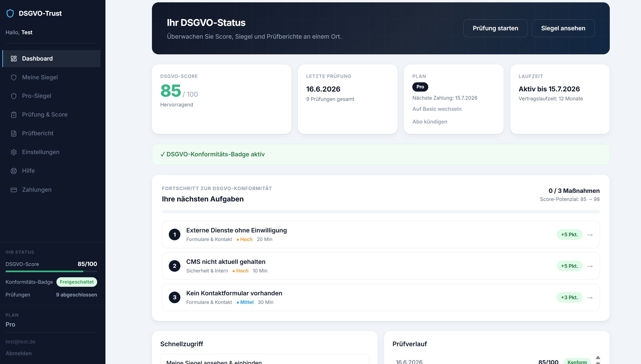
Task: Click the arrow icon on Externe Dienste task
Action: tap(590, 235)
